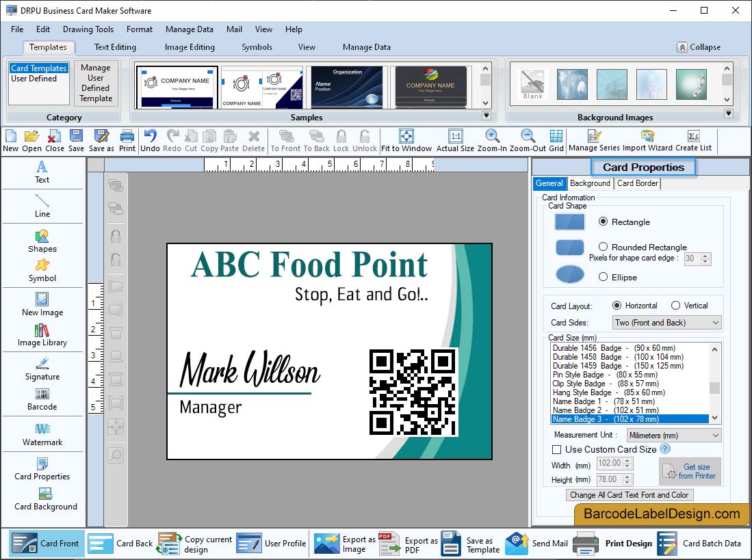Viewport: 752px width, 560px height.
Task: Increase pixels for shape card edge
Action: pos(705,256)
